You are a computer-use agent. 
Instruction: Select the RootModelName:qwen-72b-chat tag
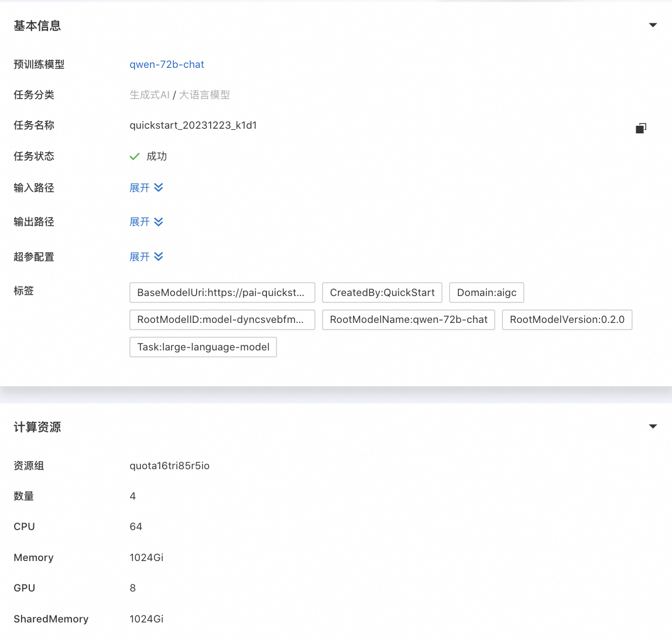(x=409, y=319)
